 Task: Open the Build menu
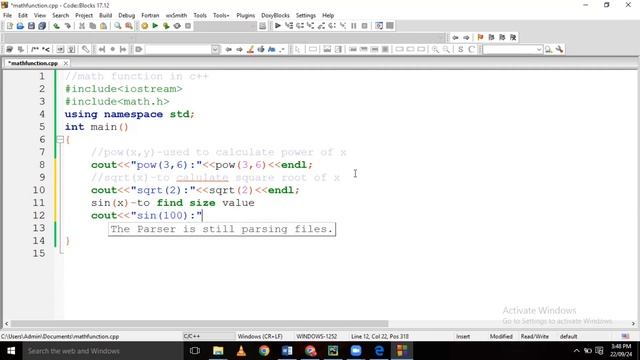click(x=105, y=16)
